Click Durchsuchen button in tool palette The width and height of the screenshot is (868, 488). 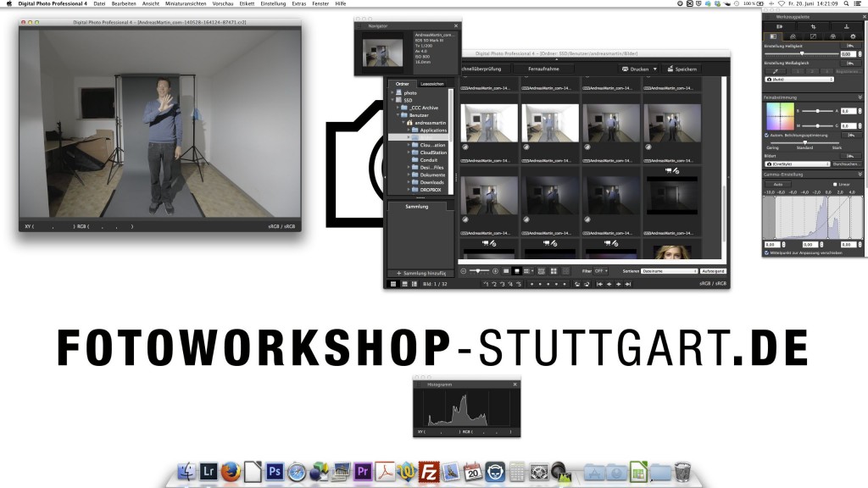point(847,164)
